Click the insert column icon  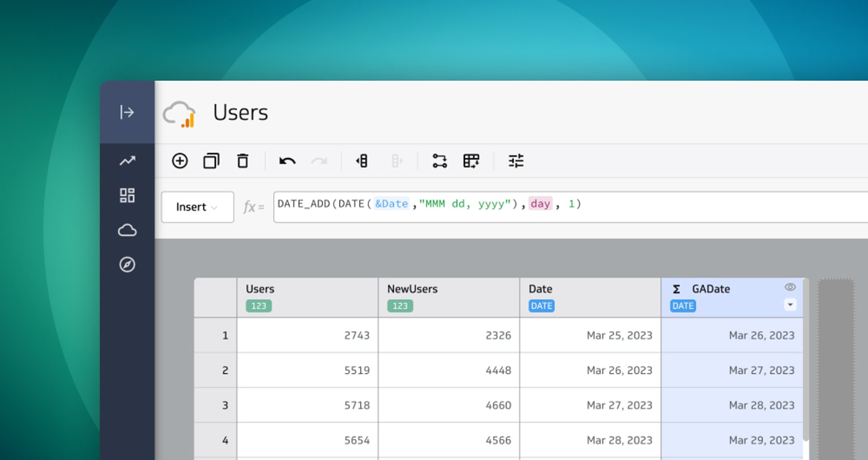click(x=362, y=161)
